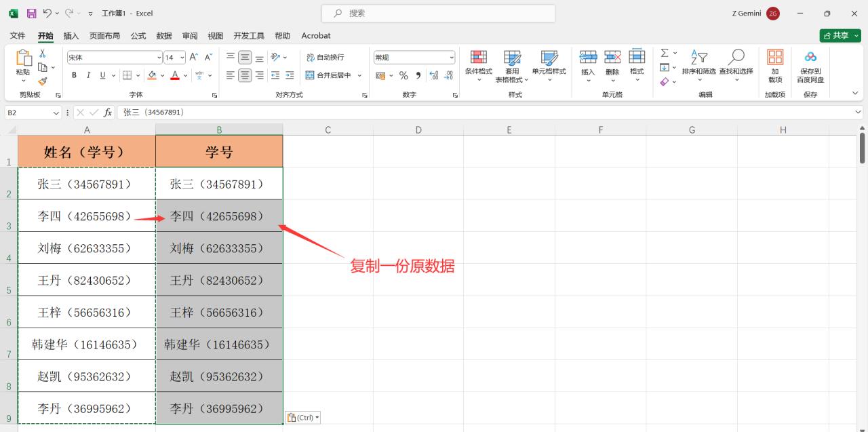Open the font size 14 dropdown
868x432 pixels.
point(182,58)
